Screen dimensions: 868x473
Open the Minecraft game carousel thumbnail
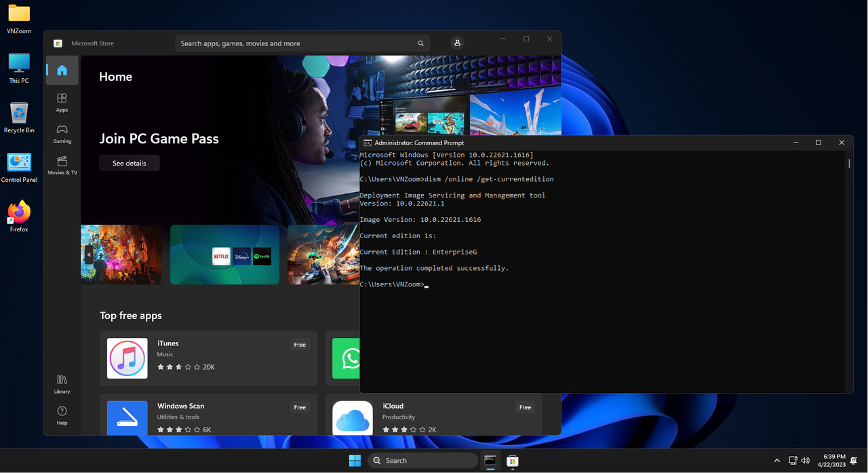pos(121,254)
